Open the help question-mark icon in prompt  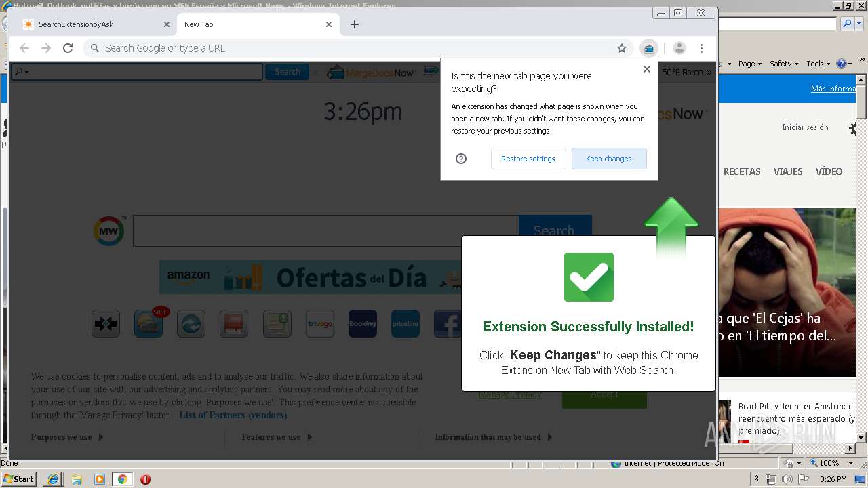[461, 159]
